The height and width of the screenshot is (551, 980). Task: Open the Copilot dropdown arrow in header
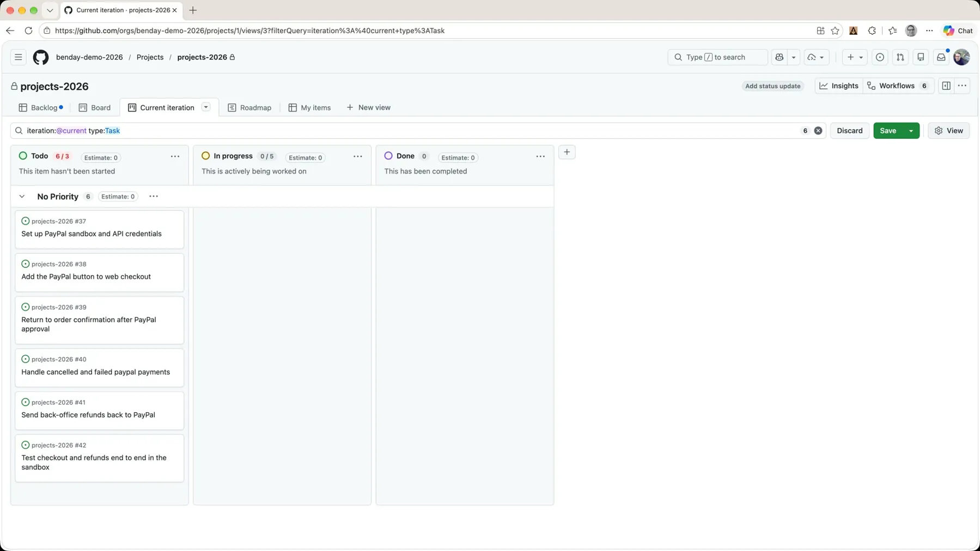coord(794,57)
